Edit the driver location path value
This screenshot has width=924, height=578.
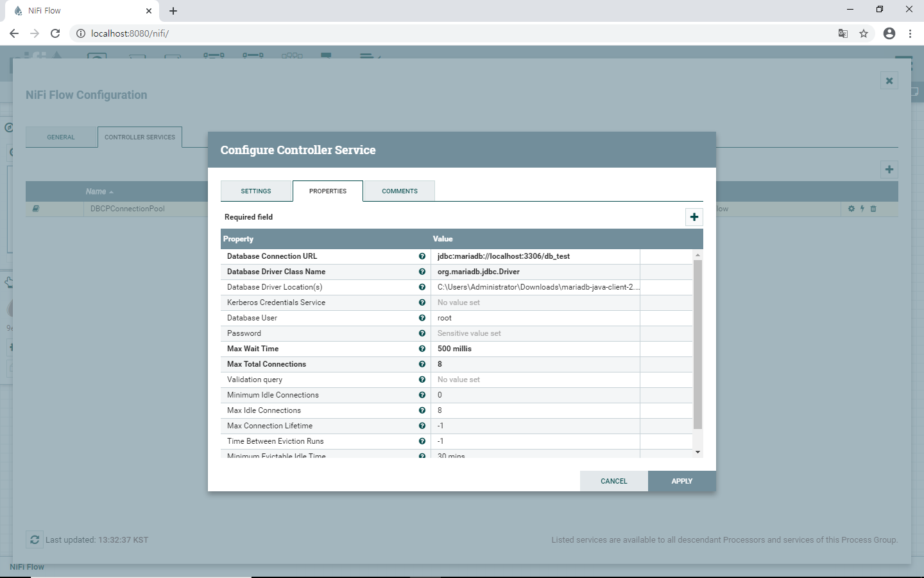tap(536, 287)
